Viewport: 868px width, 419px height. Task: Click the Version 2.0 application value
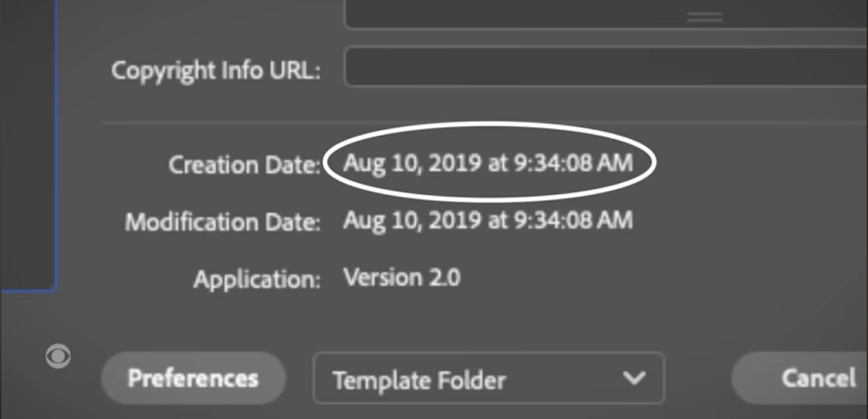[402, 277]
